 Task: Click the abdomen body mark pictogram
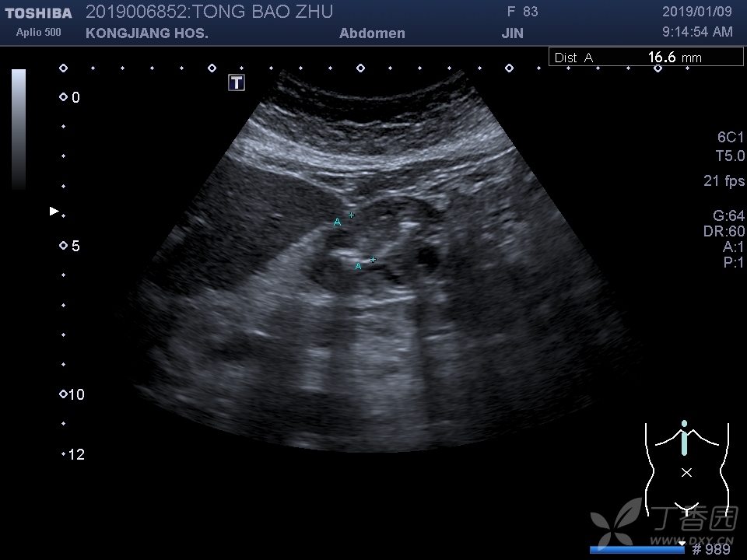point(686,469)
